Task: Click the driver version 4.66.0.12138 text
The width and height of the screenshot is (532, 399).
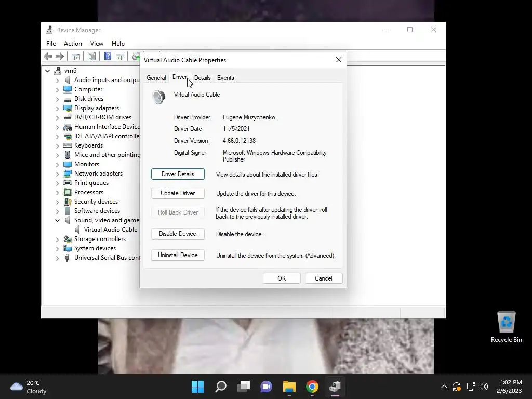Action: [239, 141]
